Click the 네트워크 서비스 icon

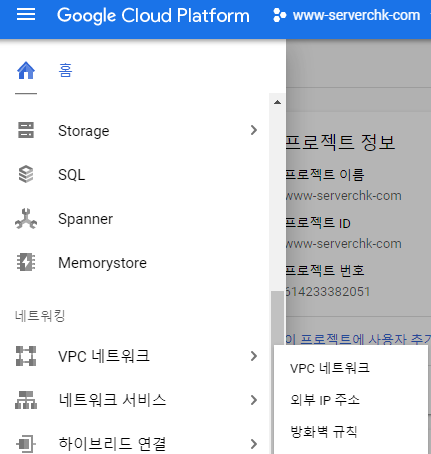pos(26,400)
